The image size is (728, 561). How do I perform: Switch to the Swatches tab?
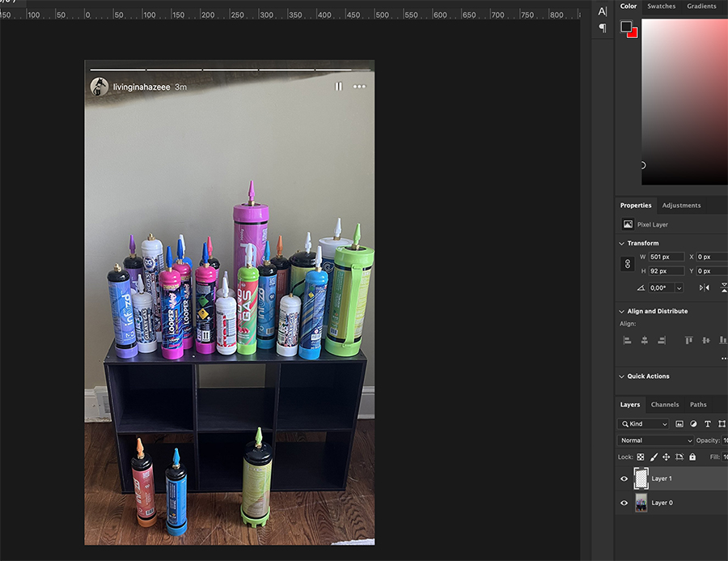[x=662, y=6]
